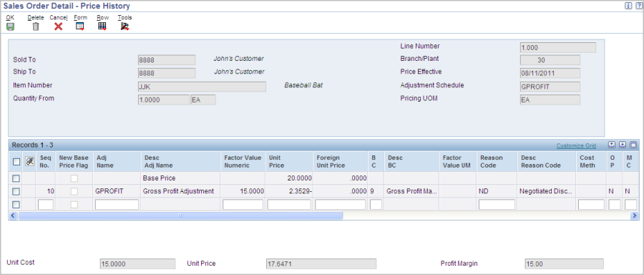Viewport: 644px width, 275px height.
Task: Check the empty last row checkbox
Action: pyautogui.click(x=16, y=204)
